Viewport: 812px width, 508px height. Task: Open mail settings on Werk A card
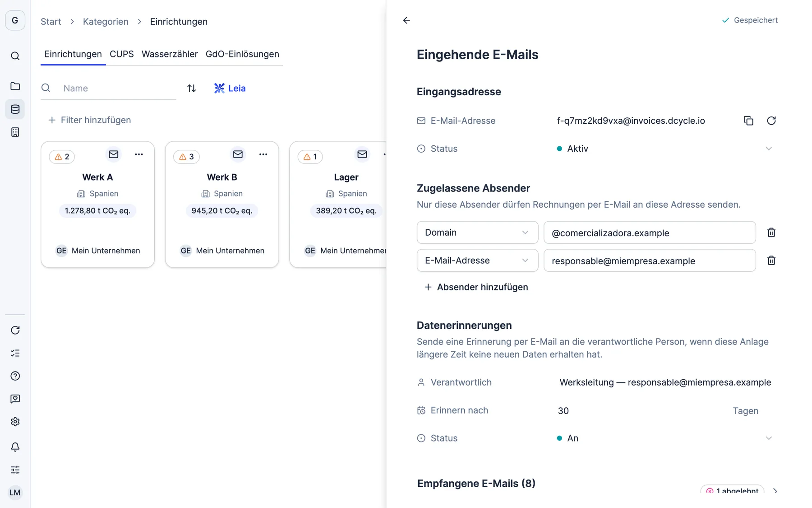click(x=113, y=154)
